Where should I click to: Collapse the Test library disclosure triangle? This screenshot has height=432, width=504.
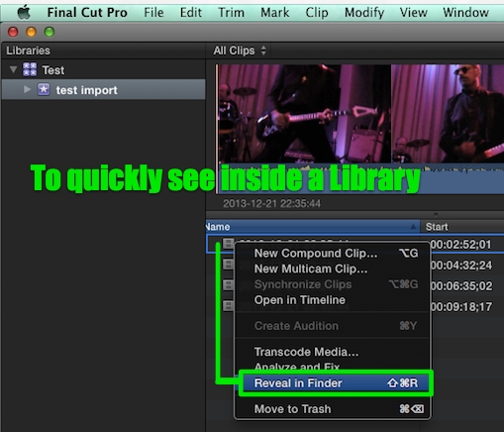point(13,69)
